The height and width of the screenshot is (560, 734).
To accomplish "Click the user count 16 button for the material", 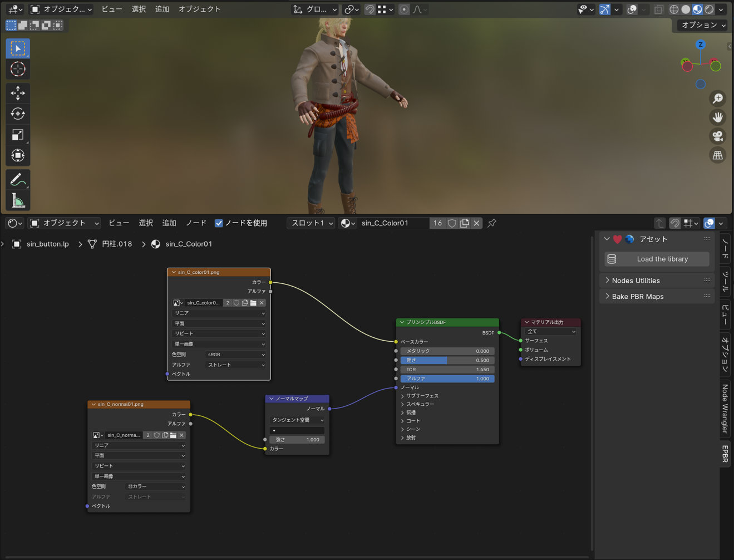I will (x=438, y=223).
